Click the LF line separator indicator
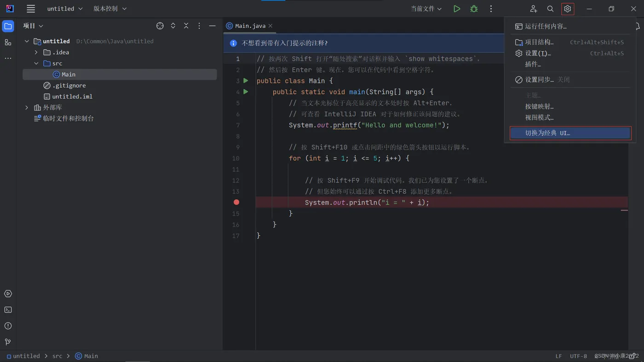The image size is (644, 362). click(x=558, y=356)
